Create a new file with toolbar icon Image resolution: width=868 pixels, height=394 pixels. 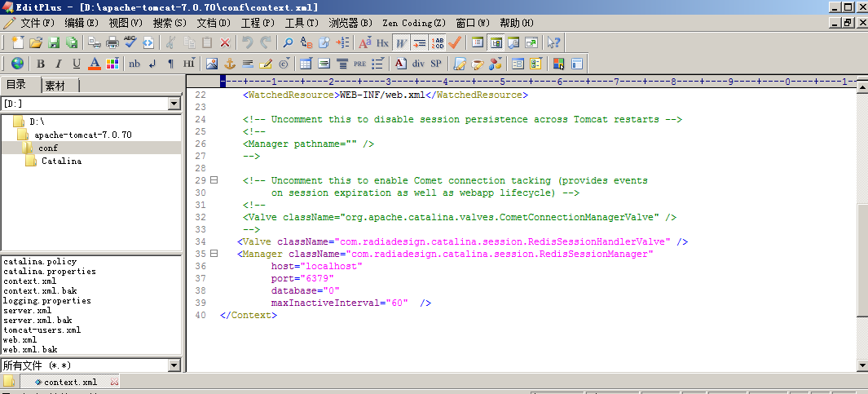(18, 42)
